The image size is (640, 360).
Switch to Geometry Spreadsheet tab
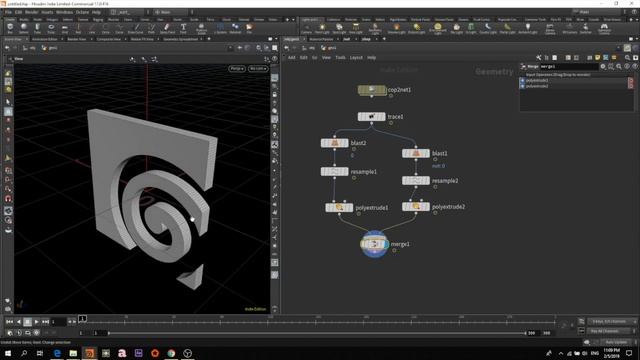click(180, 39)
